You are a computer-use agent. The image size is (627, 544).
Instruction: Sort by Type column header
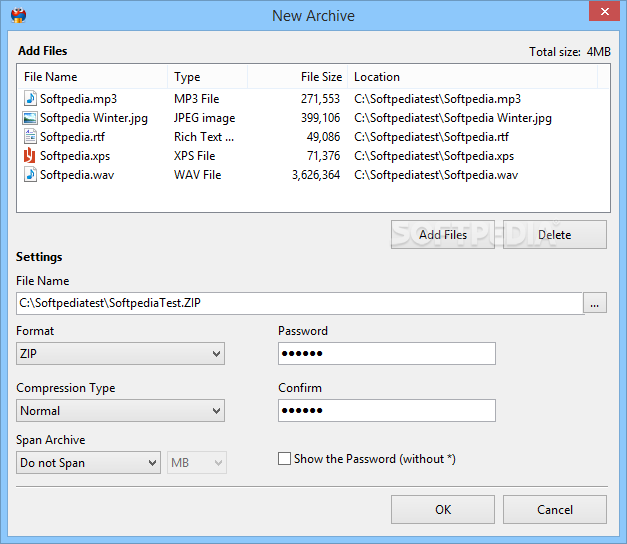click(x=207, y=77)
